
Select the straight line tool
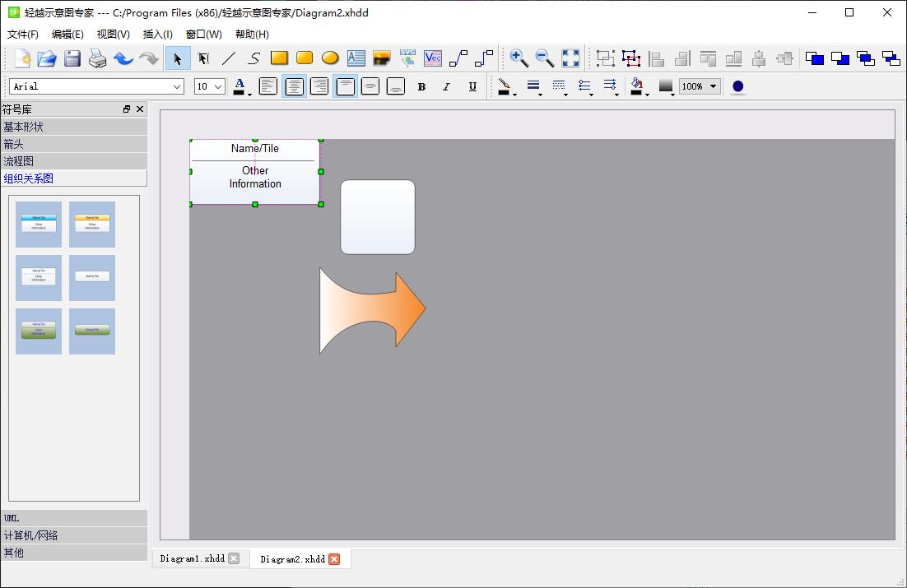[229, 58]
